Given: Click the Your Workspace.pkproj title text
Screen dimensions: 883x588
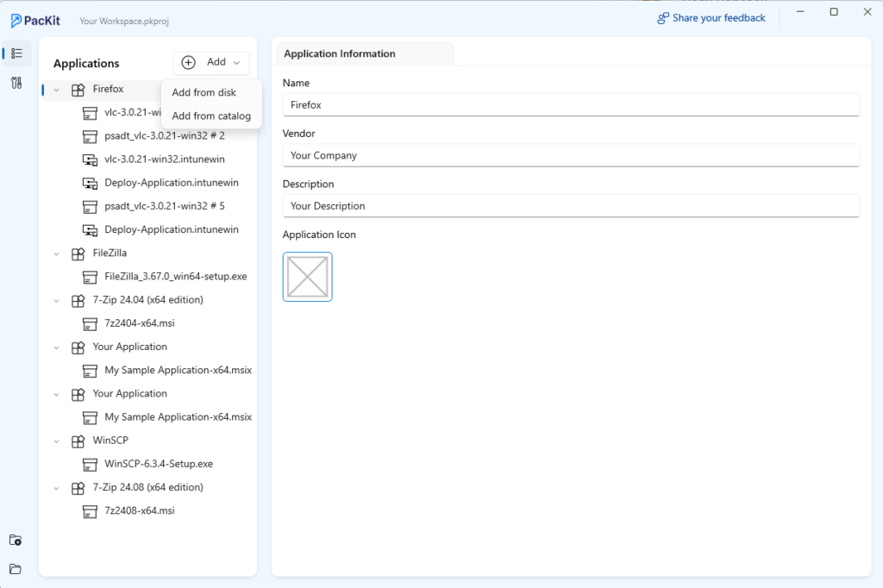Looking at the screenshot, I should (124, 22).
